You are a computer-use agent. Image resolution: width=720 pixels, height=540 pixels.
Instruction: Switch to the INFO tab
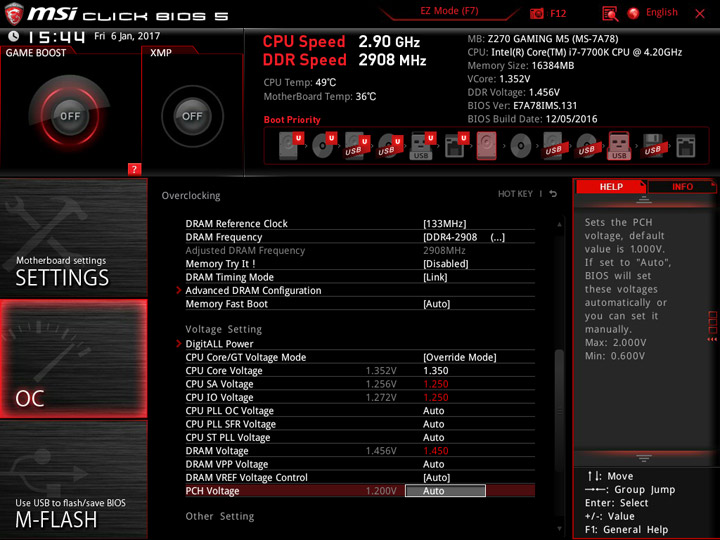[682, 186]
